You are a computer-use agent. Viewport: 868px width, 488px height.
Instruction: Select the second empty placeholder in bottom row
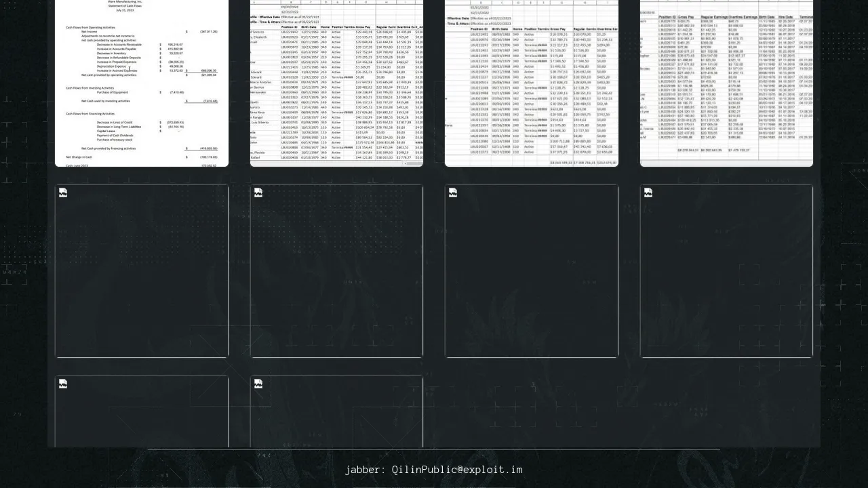pyautogui.click(x=336, y=417)
